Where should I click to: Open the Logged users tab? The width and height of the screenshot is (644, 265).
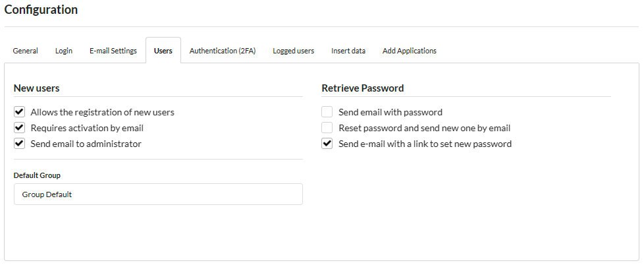click(294, 51)
